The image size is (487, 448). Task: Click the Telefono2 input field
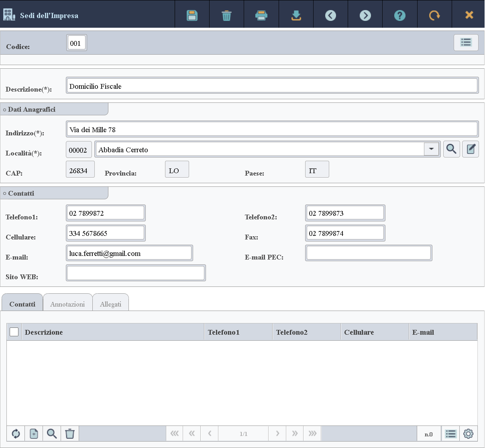pyautogui.click(x=345, y=213)
